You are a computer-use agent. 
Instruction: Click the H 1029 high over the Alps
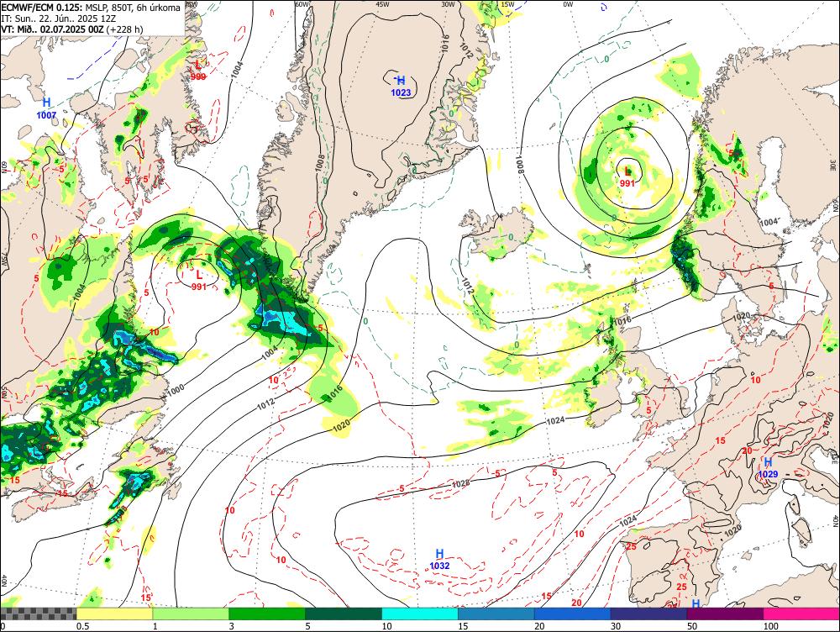(x=768, y=468)
